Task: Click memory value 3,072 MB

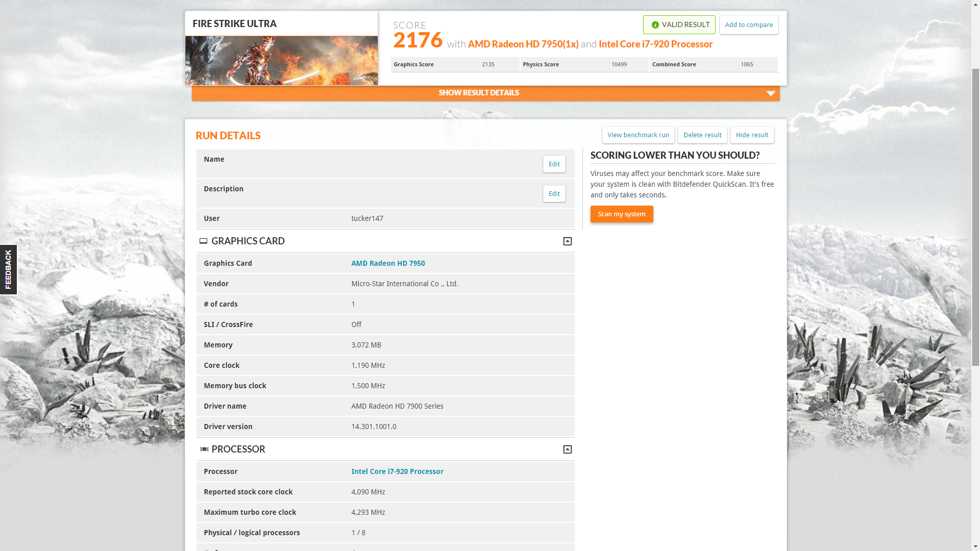Action: (366, 345)
